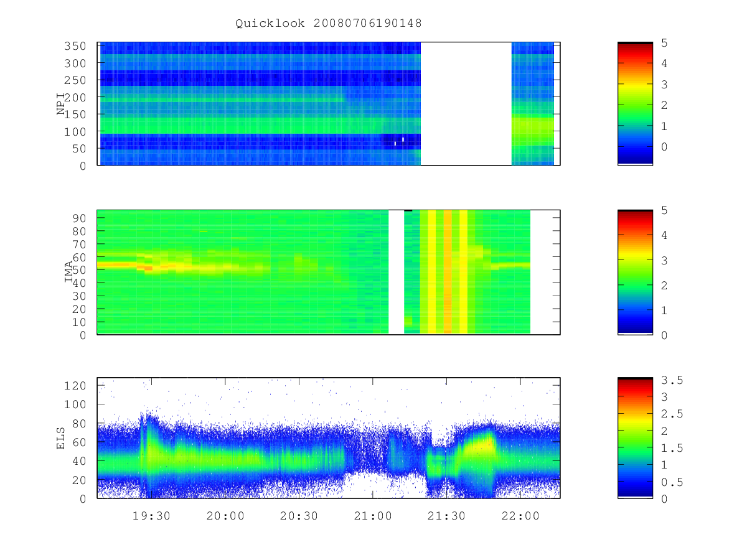
Task: Select the ELS y-axis label
Action: 62,438
